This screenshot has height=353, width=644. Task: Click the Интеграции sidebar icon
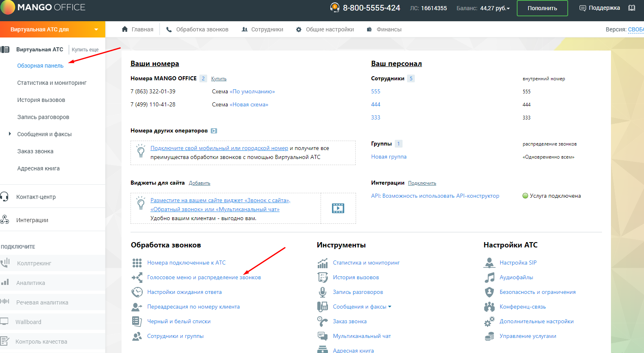pos(4,220)
